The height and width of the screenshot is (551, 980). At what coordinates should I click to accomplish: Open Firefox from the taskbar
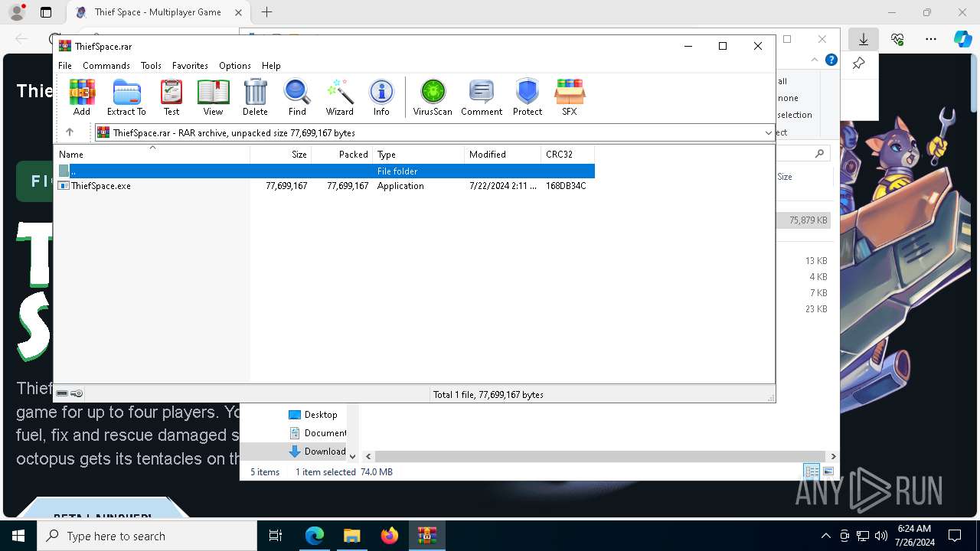(x=390, y=536)
